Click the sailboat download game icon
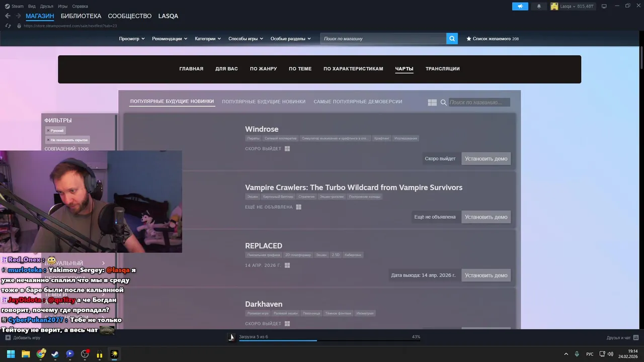This screenshot has height=362, width=644. click(232, 337)
